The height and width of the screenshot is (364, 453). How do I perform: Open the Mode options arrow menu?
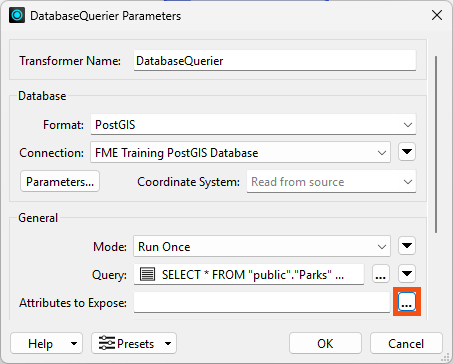(x=407, y=246)
